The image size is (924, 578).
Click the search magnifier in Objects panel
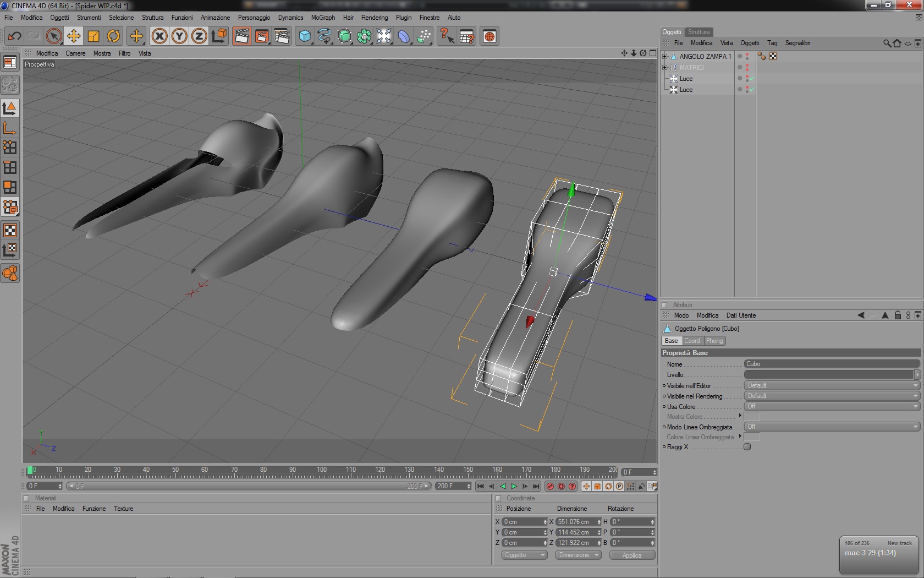(x=887, y=43)
